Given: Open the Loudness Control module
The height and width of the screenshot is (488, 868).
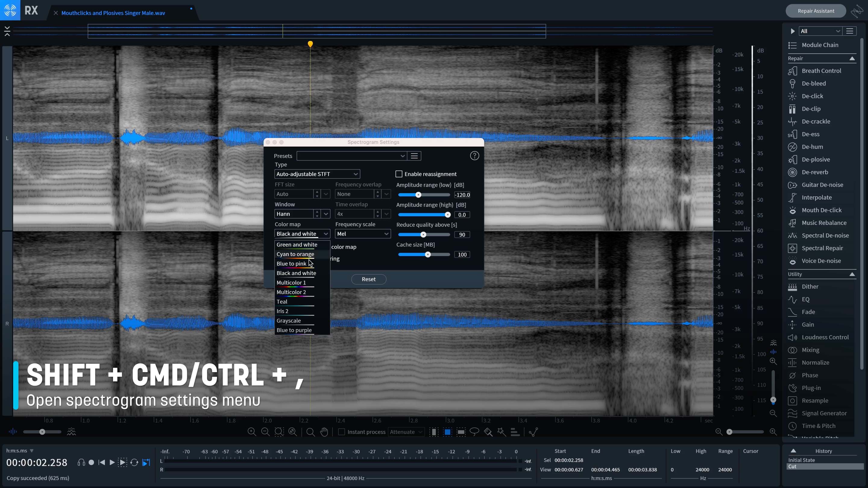Looking at the screenshot, I should pyautogui.click(x=825, y=337).
